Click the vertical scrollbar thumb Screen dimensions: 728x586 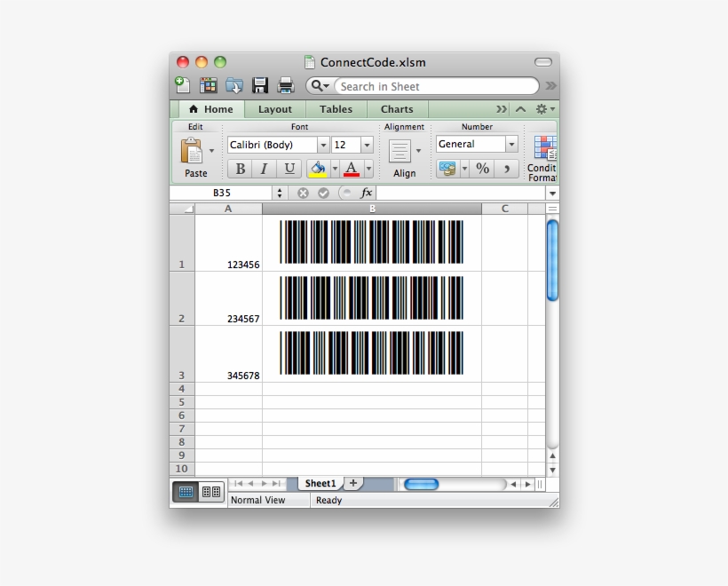coord(552,260)
